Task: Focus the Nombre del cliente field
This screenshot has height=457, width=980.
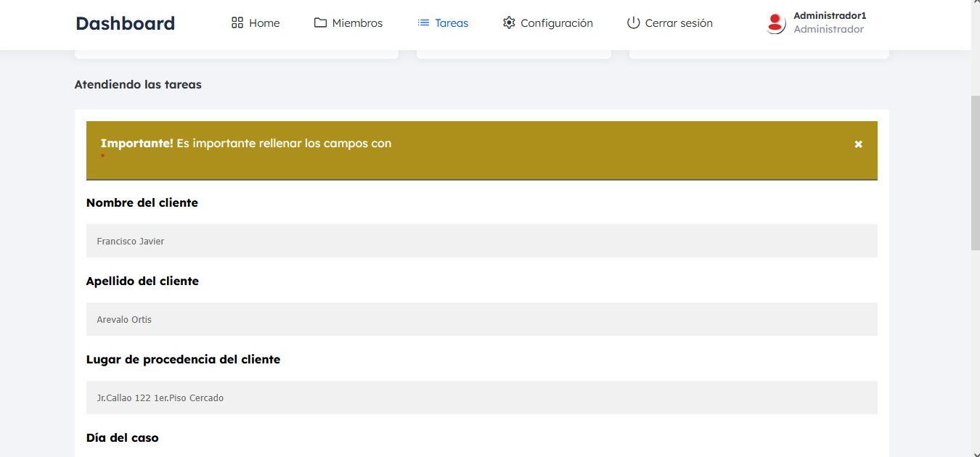Action: click(x=481, y=241)
